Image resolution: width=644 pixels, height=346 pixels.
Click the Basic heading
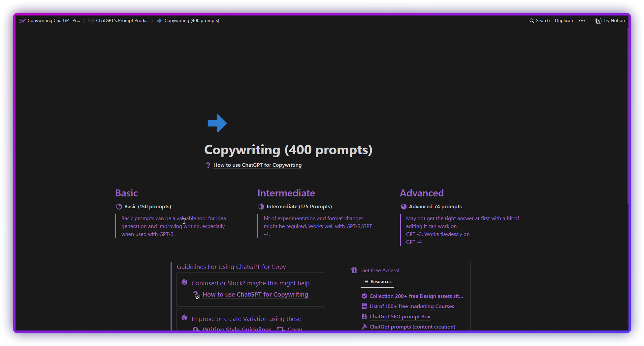click(x=126, y=193)
